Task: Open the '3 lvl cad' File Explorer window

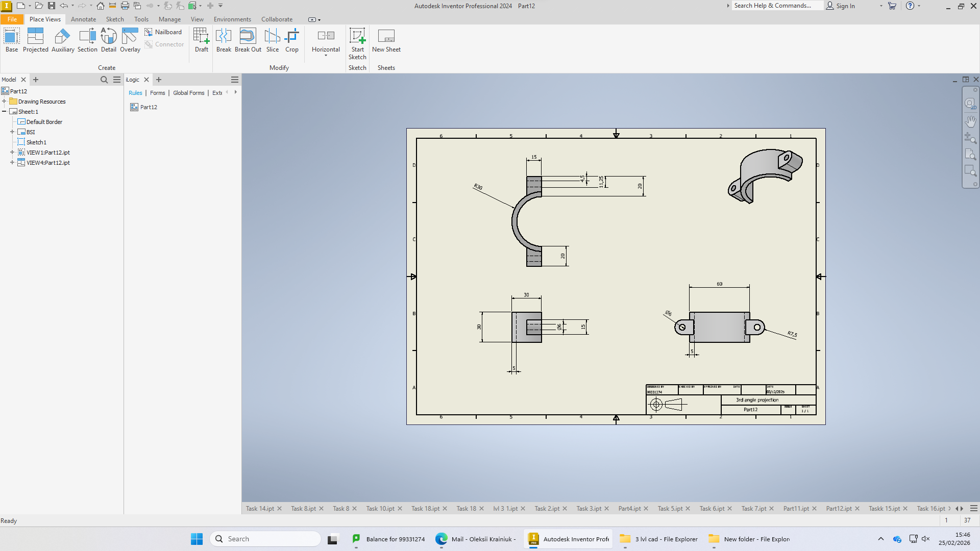Action: 658,539
